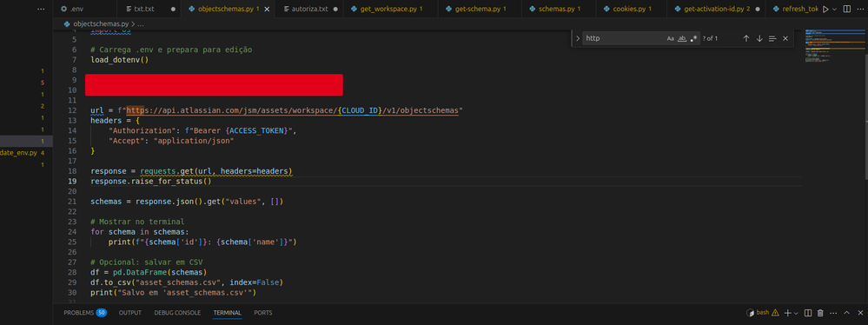Screen dimensions: 868x325
Task: Toggle Match Whole Word in find widget
Action: click(682, 38)
